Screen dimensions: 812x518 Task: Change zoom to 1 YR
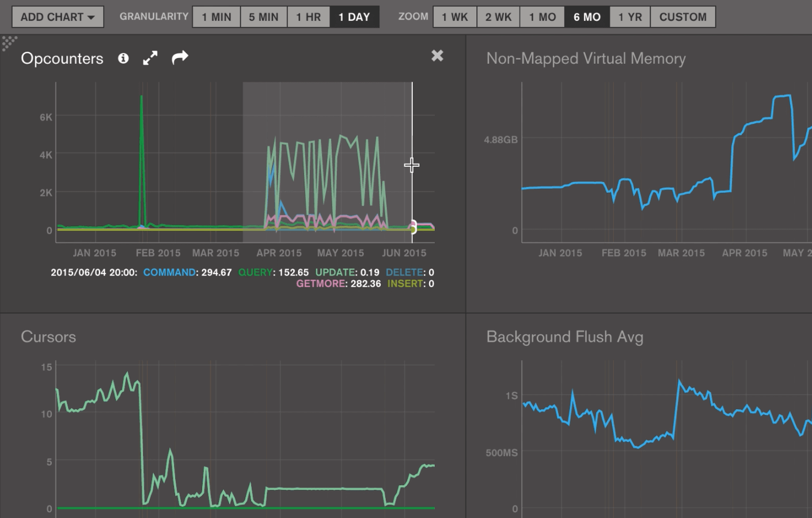pyautogui.click(x=630, y=17)
